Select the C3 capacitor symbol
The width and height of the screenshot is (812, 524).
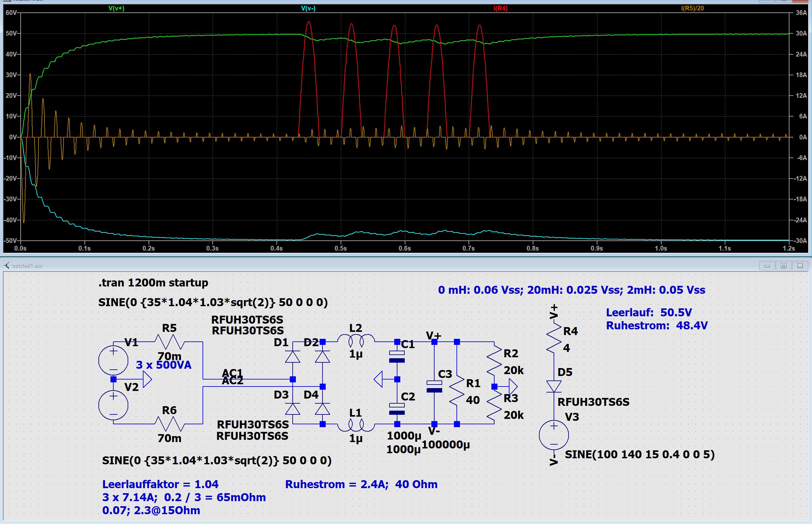point(434,386)
